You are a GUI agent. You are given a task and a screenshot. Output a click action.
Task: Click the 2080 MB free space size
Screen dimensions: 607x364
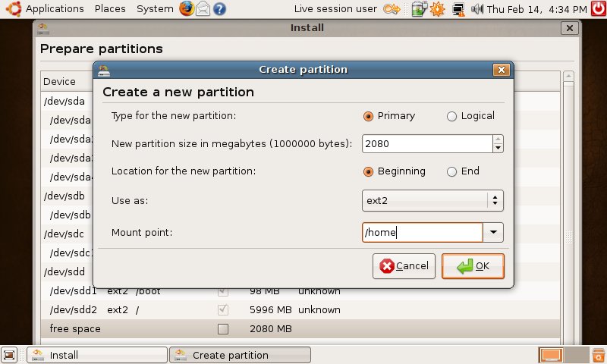tap(270, 329)
